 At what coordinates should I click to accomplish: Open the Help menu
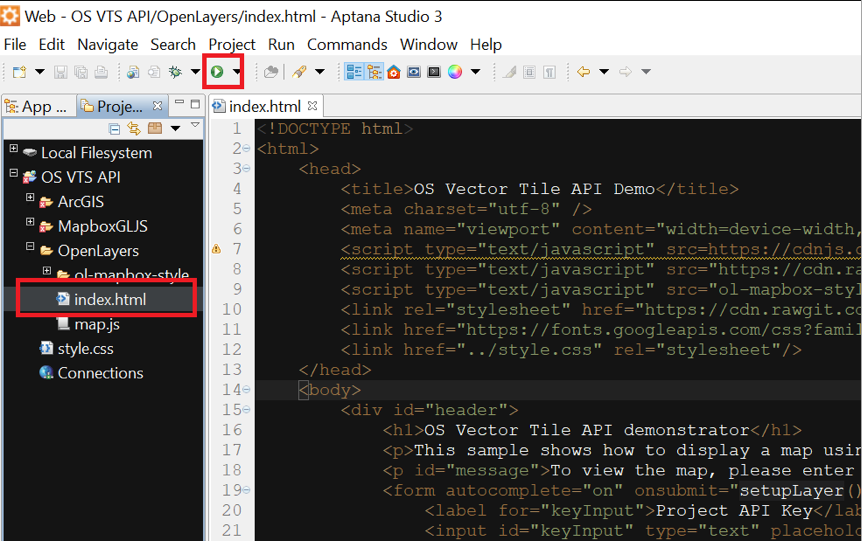point(486,45)
